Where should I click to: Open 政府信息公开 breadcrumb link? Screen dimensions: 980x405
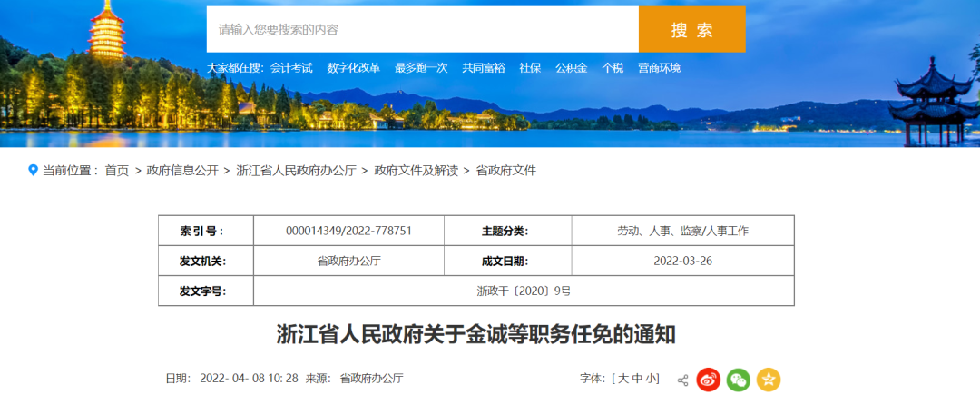(x=182, y=170)
